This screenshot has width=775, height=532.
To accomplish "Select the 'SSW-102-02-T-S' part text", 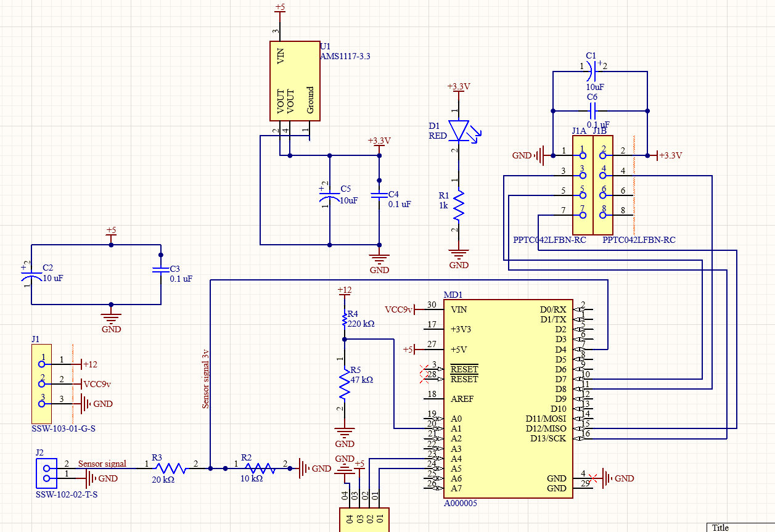I will click(66, 494).
